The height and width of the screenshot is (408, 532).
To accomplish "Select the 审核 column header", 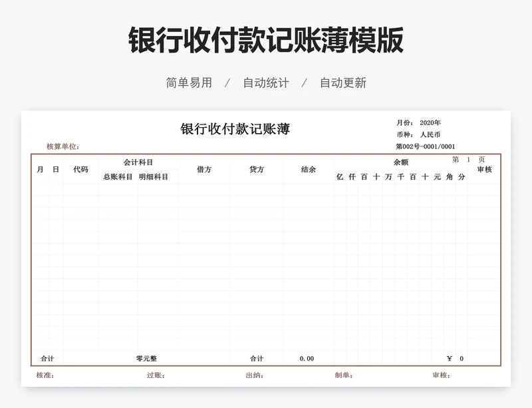I will tap(485, 169).
